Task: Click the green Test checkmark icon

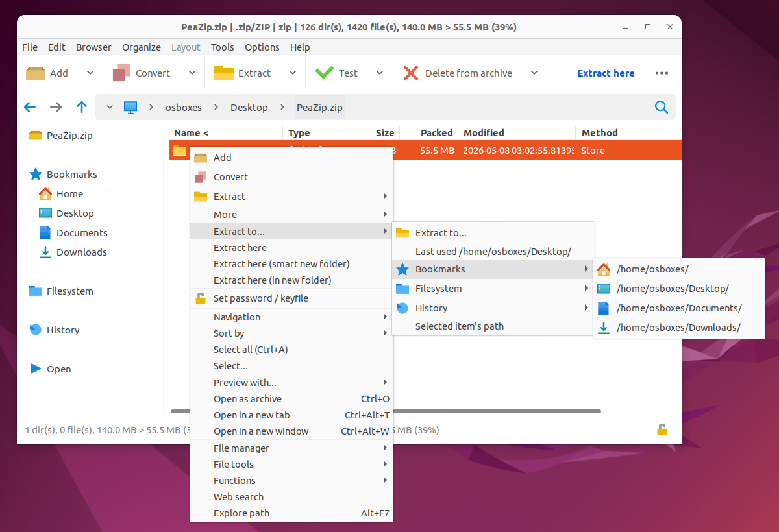Action: tap(325, 73)
